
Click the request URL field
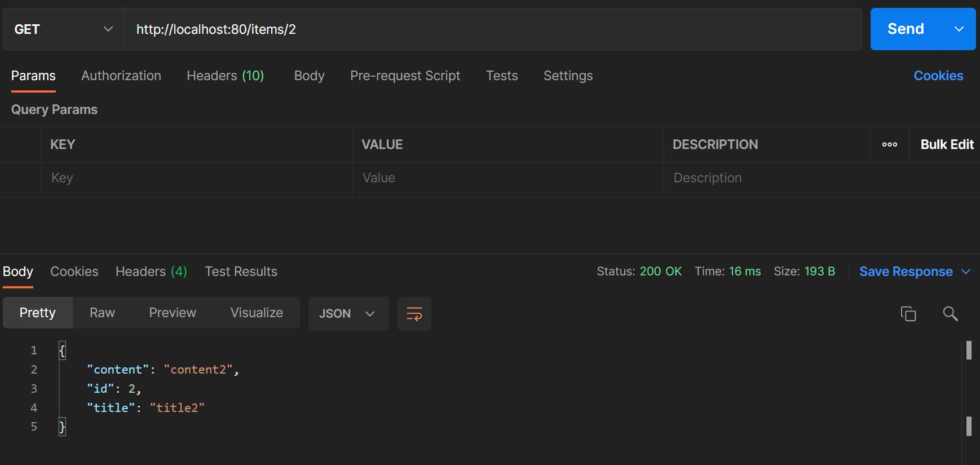(x=493, y=29)
